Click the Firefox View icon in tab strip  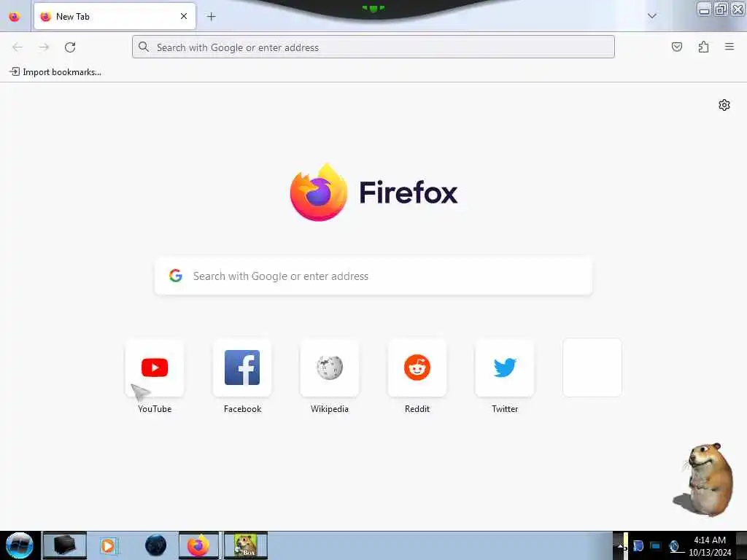pos(15,17)
